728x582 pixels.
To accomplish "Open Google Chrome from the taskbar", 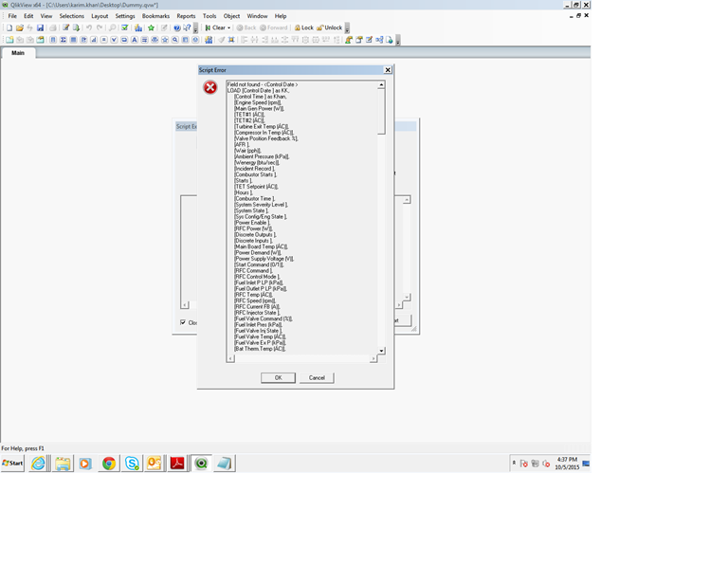I will pos(109,464).
